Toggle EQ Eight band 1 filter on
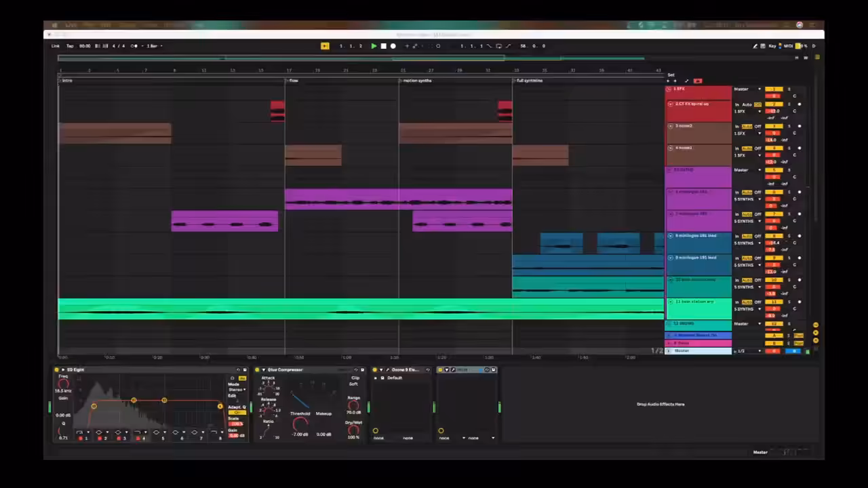 tap(81, 439)
